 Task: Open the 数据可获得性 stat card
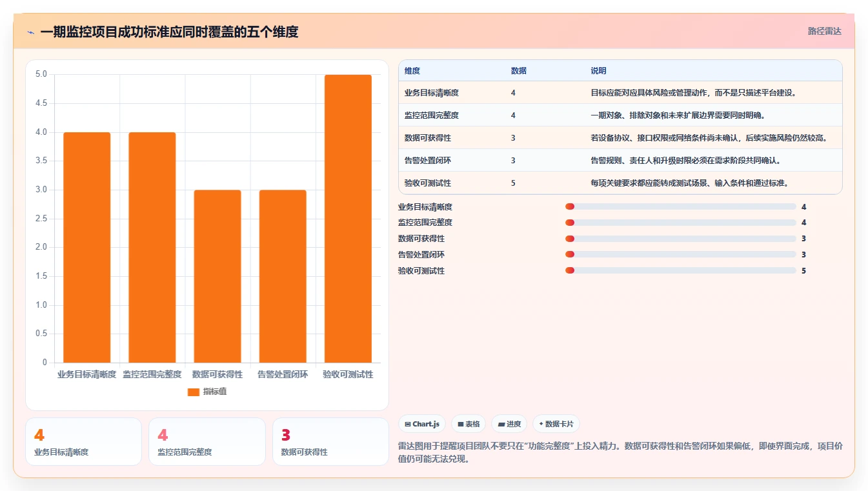point(330,442)
